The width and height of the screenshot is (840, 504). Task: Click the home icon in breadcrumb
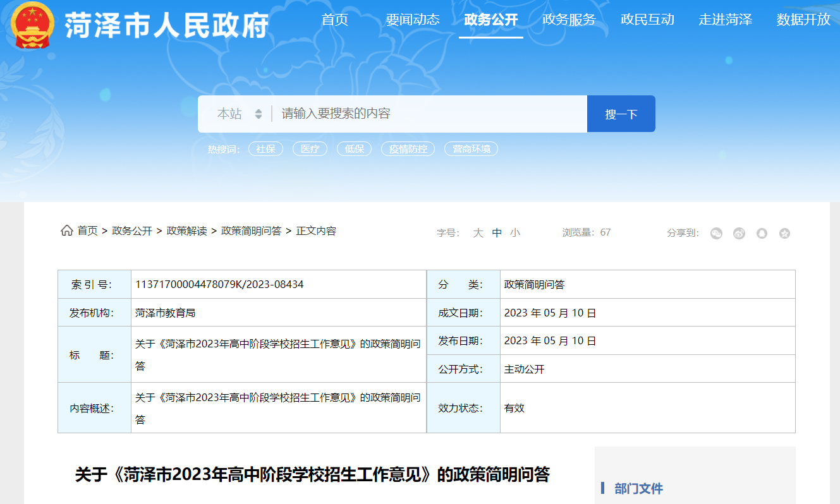(x=66, y=231)
